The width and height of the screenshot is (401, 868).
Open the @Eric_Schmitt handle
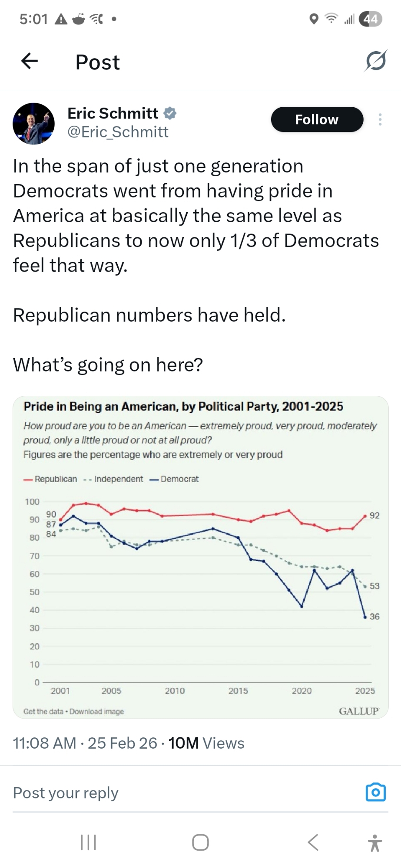pos(118,132)
